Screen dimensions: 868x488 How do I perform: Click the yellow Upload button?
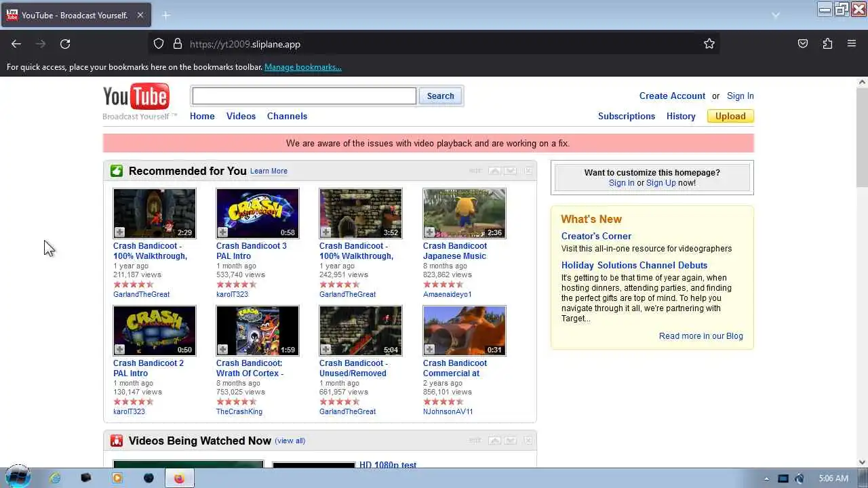[730, 116]
